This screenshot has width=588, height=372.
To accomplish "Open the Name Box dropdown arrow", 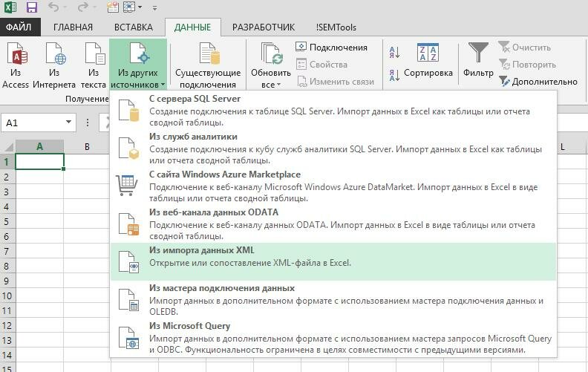I will 68,123.
